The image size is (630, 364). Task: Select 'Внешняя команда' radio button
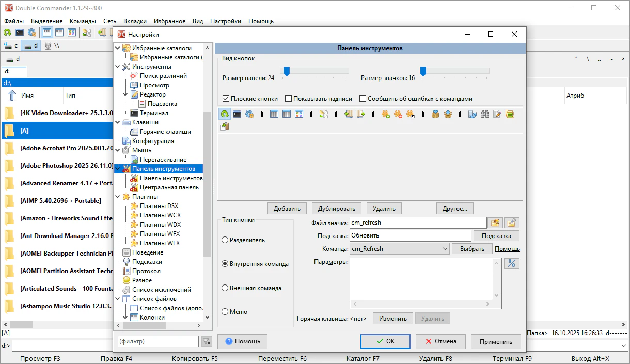click(225, 288)
